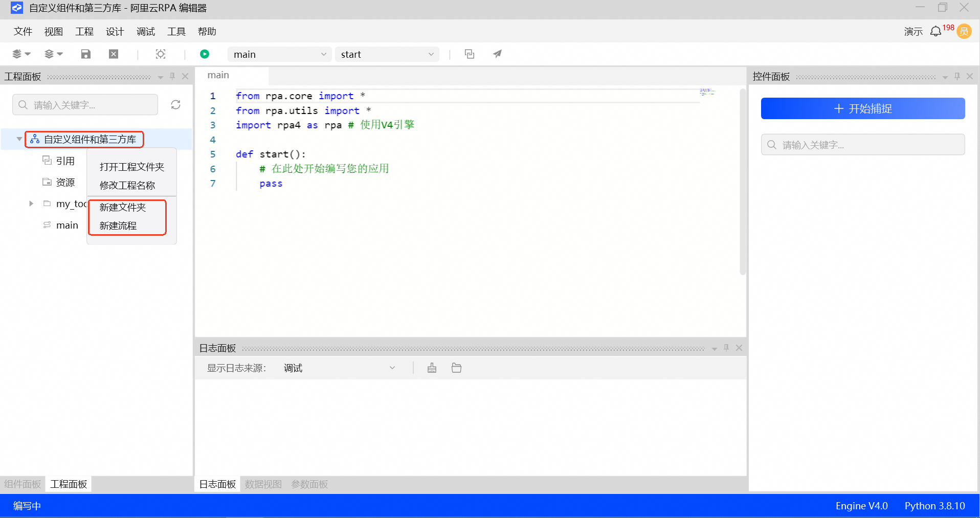Open the 调试 menu
The width and height of the screenshot is (980, 518).
(x=145, y=32)
